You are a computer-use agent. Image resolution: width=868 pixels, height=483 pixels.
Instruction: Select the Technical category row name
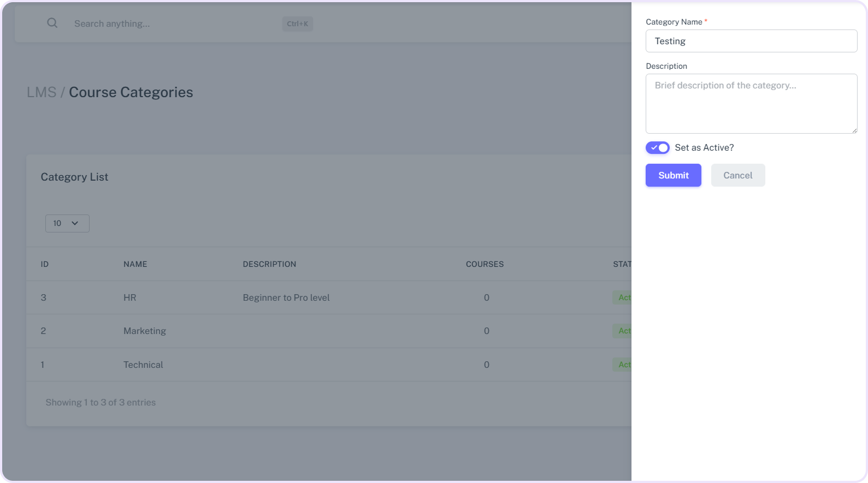[143, 365]
